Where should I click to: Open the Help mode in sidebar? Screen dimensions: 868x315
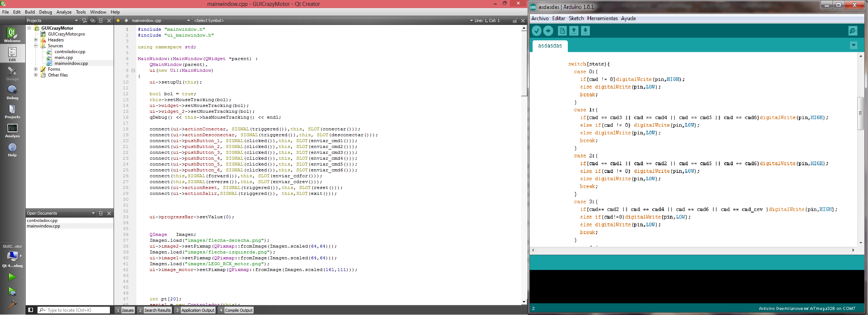[12, 149]
